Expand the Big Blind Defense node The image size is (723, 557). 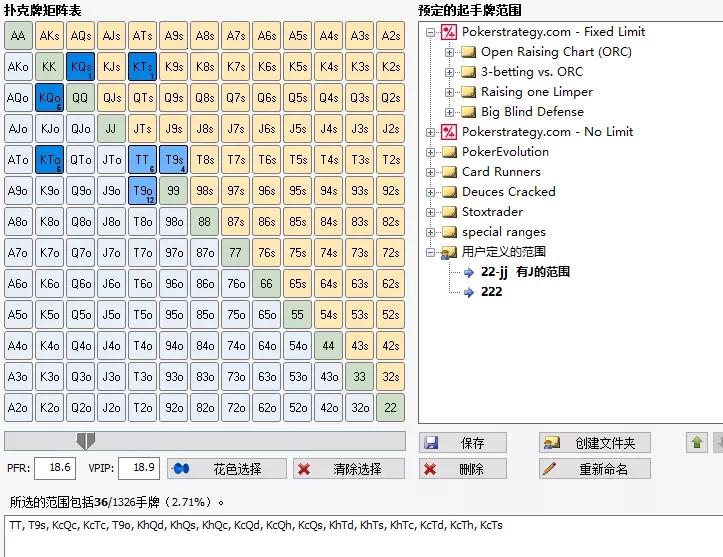[449, 112]
